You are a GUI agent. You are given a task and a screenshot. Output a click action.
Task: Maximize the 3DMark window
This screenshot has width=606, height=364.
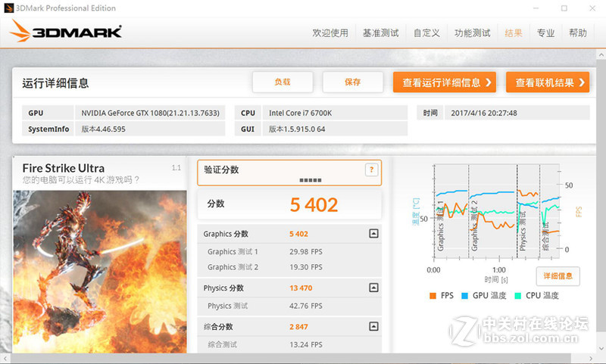564,8
